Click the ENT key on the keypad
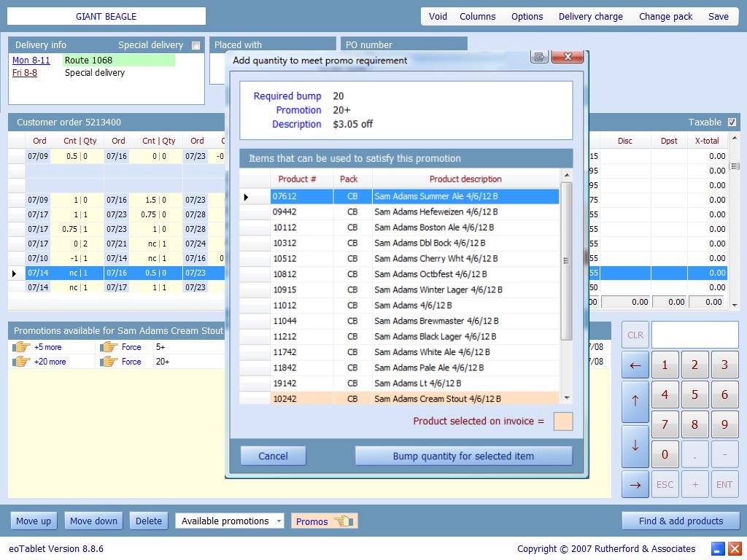Screen dimensions: 747x560 [724, 485]
